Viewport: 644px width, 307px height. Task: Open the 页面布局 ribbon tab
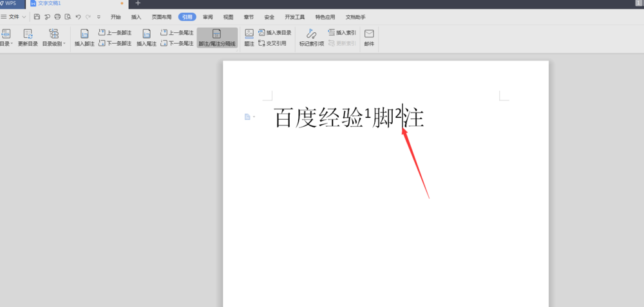[162, 17]
